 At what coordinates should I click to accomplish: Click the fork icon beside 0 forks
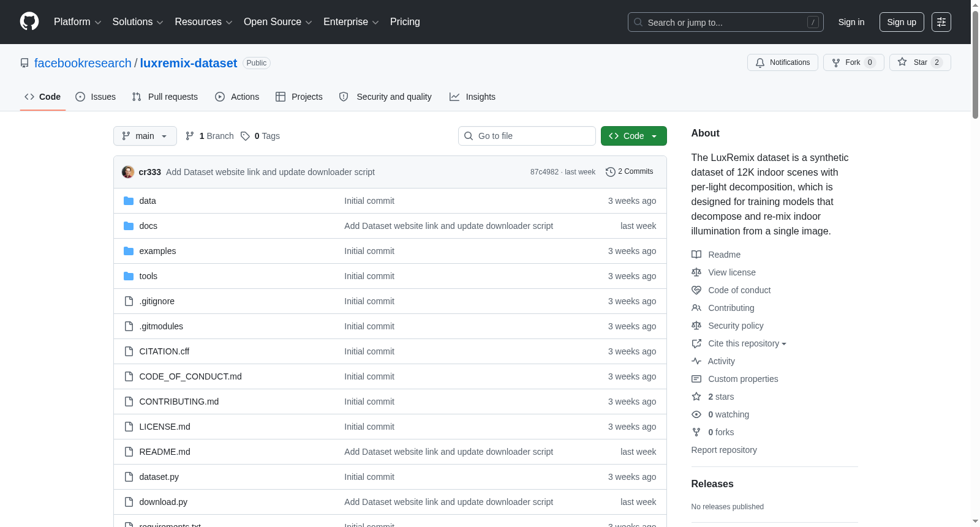pos(696,432)
